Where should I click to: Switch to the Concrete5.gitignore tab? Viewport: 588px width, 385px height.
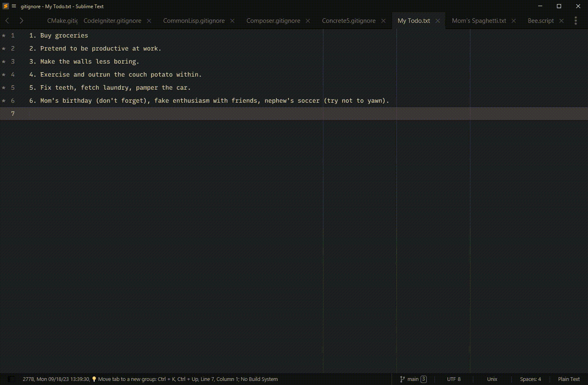349,21
